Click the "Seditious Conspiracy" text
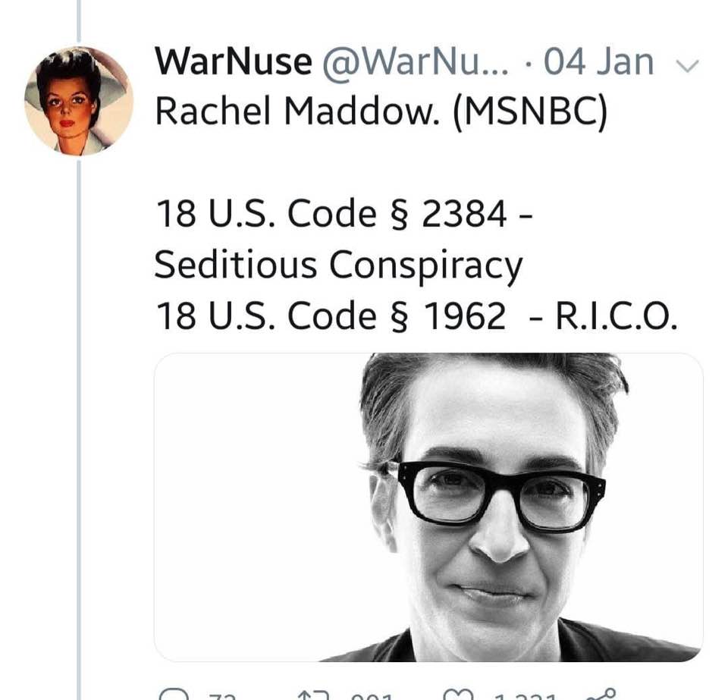This screenshot has width=728, height=700. point(338,265)
